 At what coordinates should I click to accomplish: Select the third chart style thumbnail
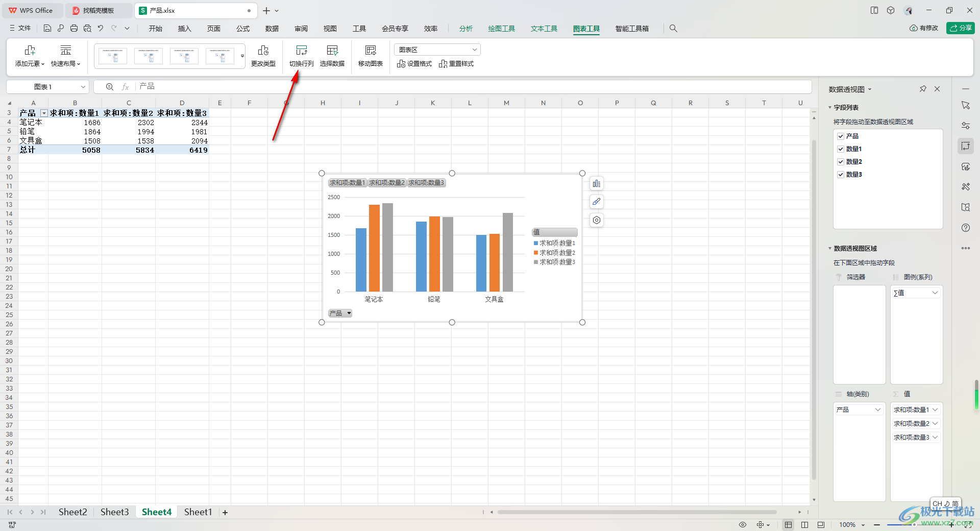click(x=184, y=56)
